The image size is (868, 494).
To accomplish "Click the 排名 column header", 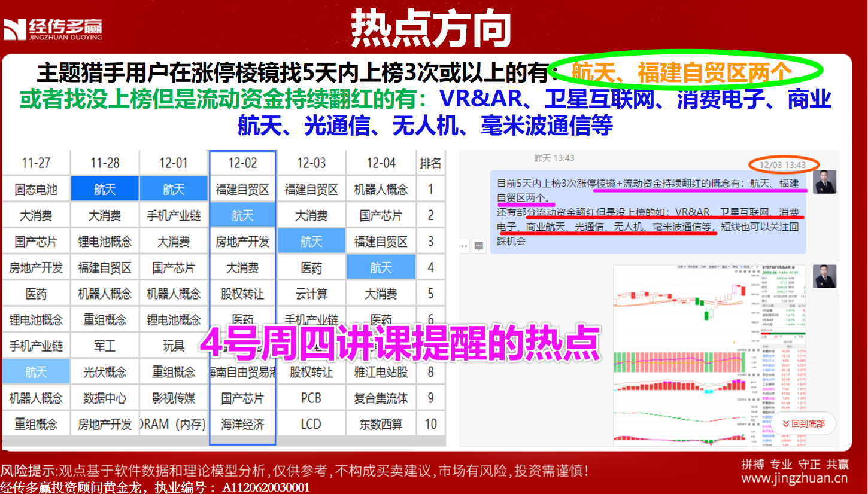I will pos(430,163).
